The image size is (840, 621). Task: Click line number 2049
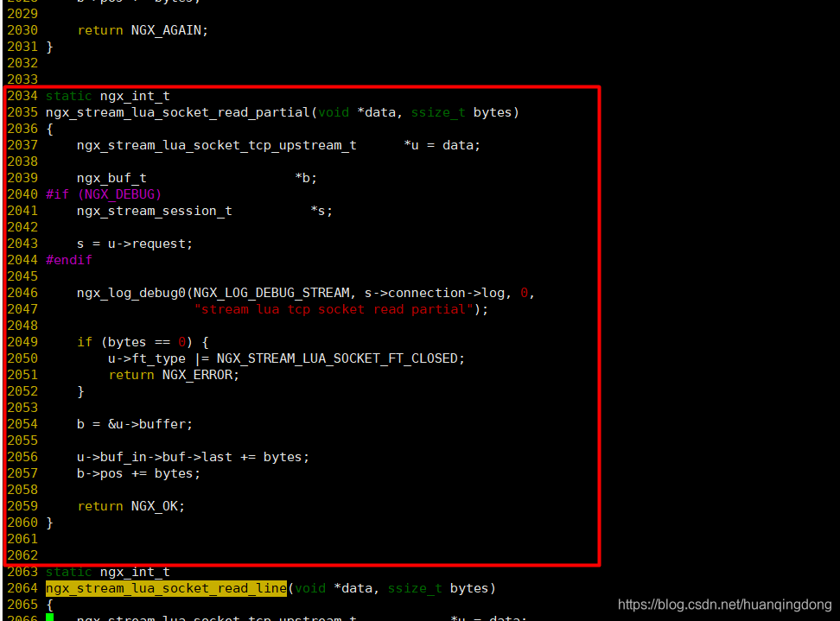tap(22, 342)
